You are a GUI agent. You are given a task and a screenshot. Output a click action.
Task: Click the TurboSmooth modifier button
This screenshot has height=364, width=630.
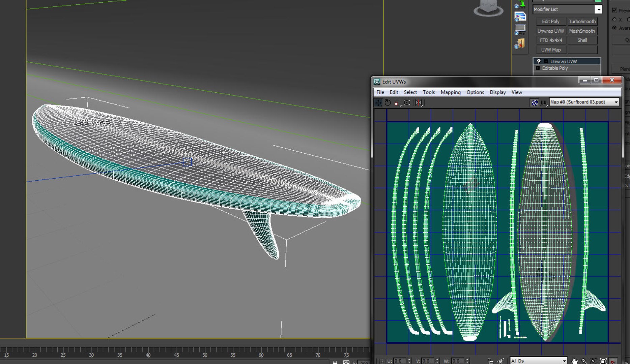pos(582,21)
